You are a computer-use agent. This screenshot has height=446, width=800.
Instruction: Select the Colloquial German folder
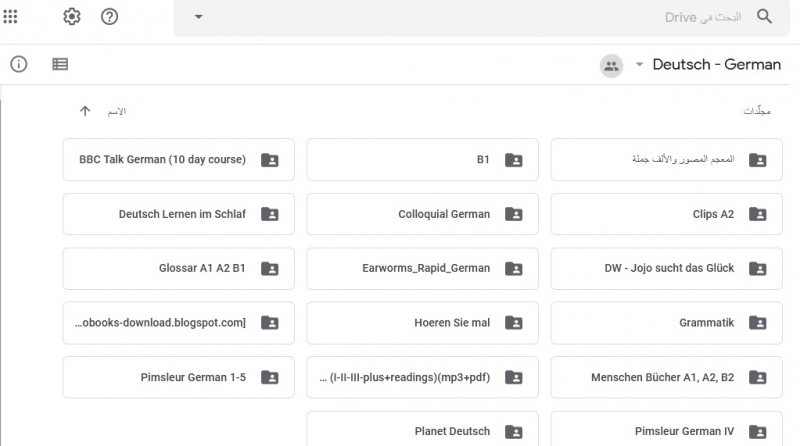pyautogui.click(x=422, y=214)
